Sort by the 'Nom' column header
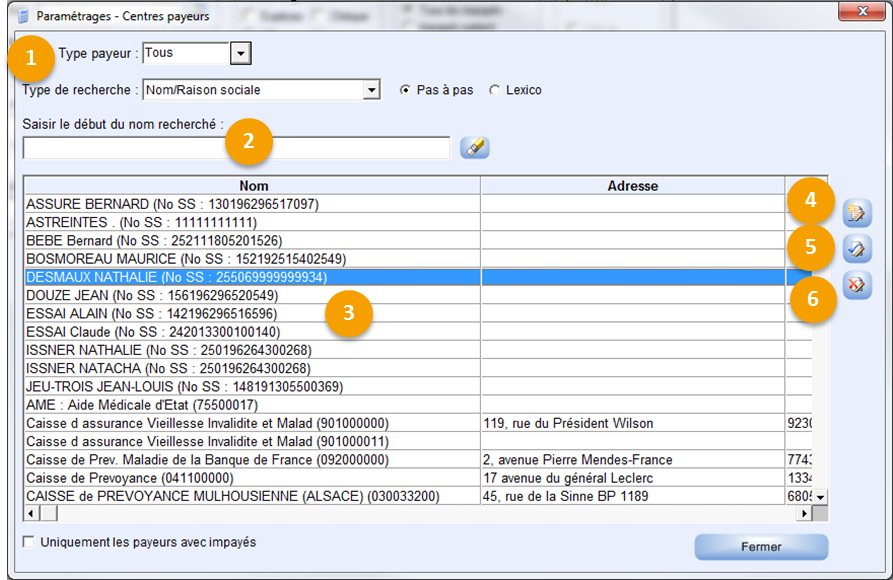893x580 pixels. tap(253, 186)
